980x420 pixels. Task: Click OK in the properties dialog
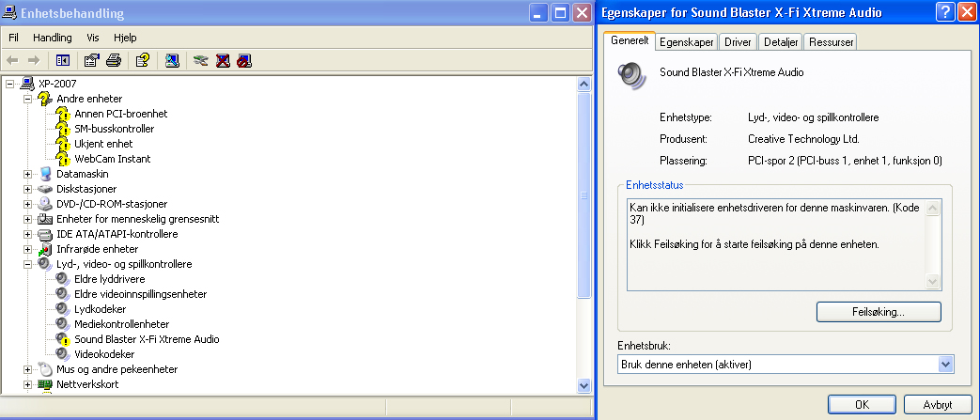(x=862, y=404)
